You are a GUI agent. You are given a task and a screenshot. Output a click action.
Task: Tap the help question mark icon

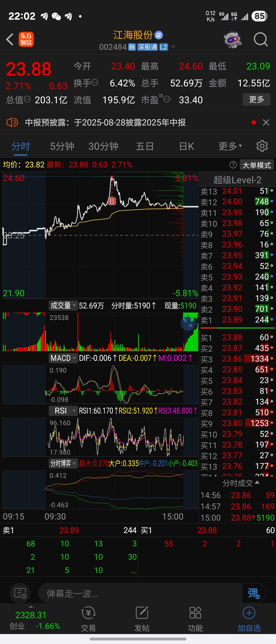click(233, 165)
